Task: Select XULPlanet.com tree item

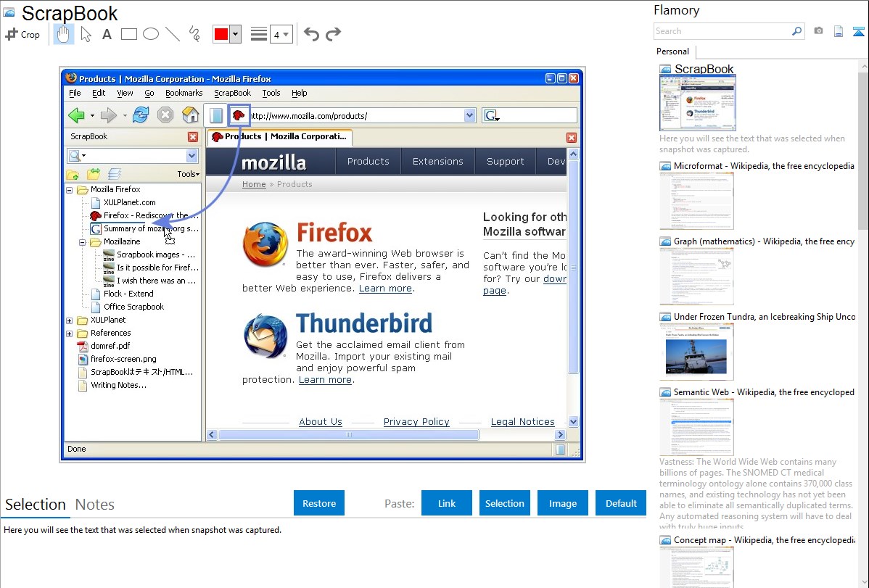Action: point(130,202)
